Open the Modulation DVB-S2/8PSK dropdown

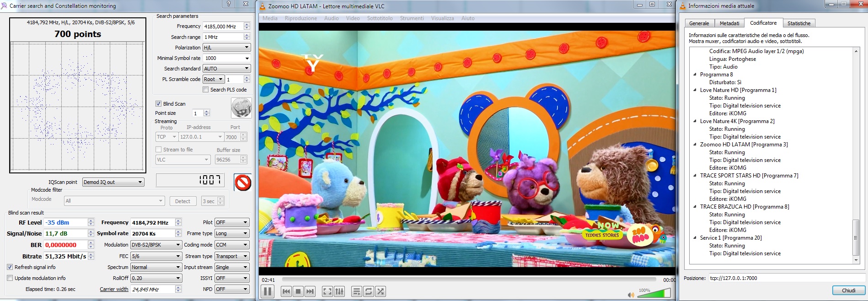coord(156,245)
